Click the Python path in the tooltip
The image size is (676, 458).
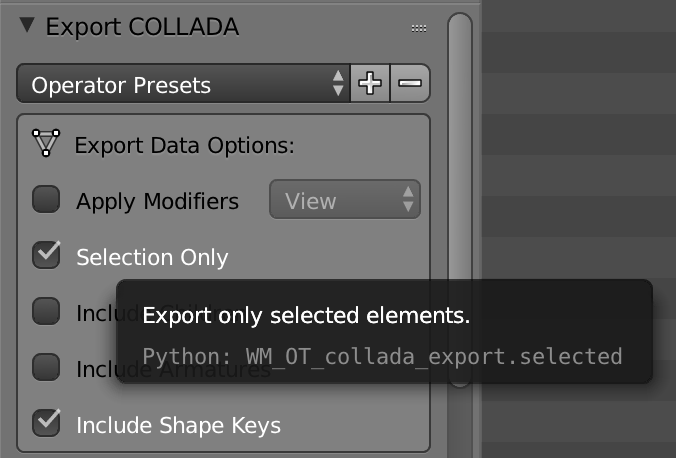(x=382, y=356)
